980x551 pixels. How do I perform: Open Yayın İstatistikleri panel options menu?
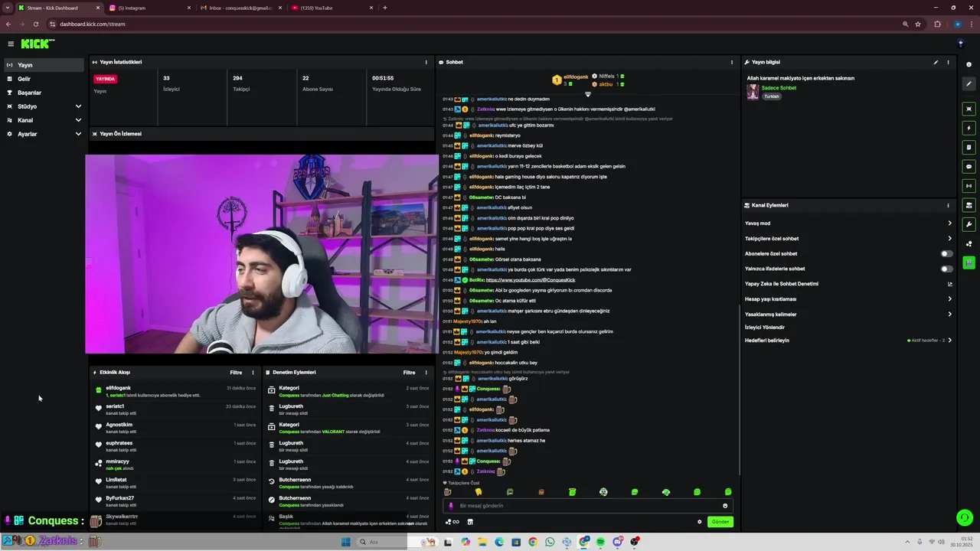pyautogui.click(x=426, y=62)
